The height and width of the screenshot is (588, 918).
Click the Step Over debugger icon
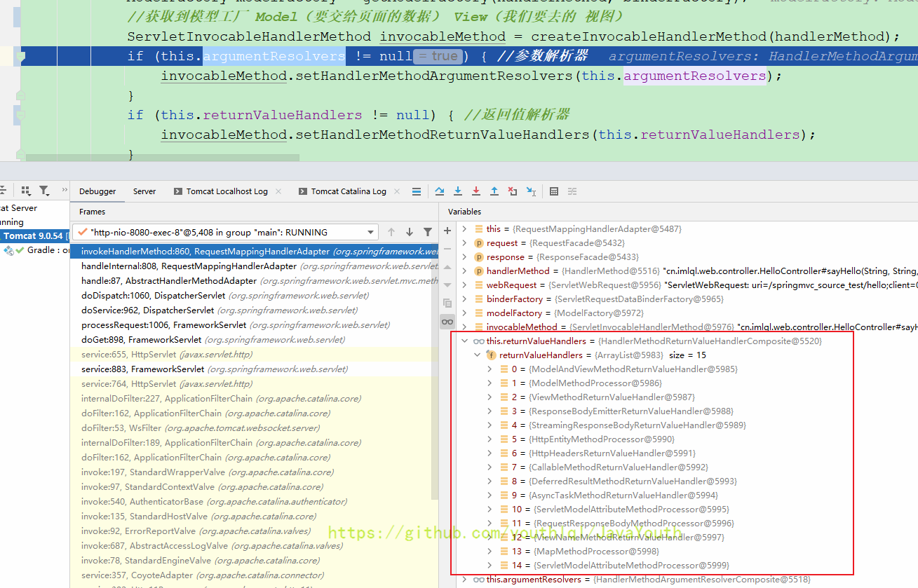440,191
